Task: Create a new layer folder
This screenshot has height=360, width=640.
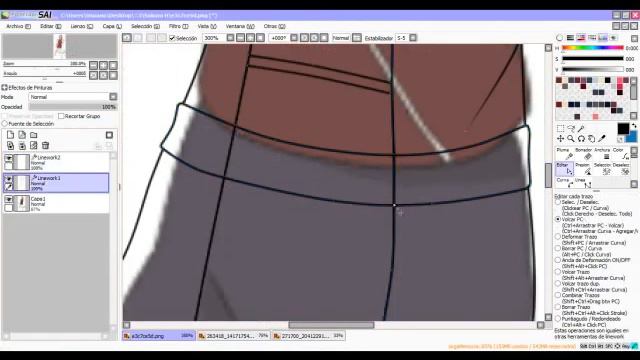Action: click(x=34, y=135)
